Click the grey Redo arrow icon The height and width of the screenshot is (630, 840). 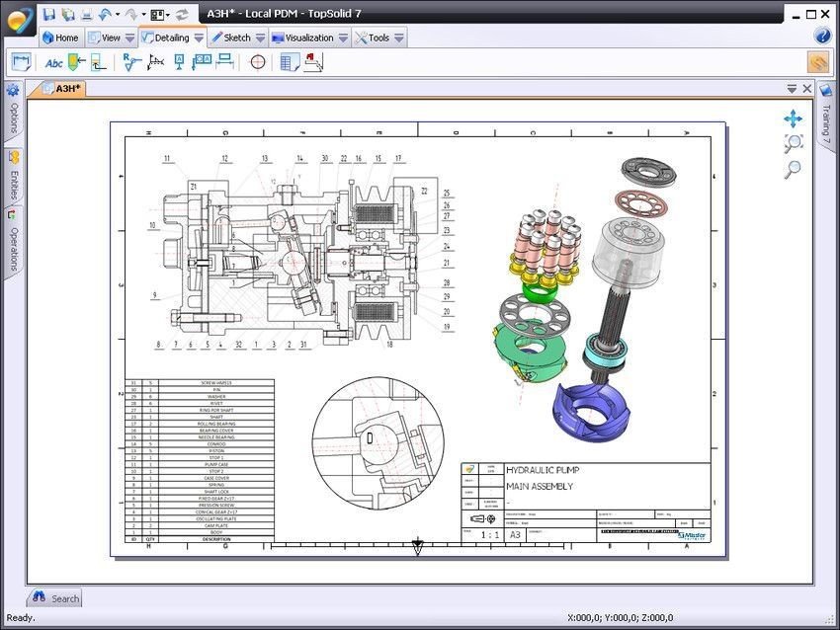pyautogui.click(x=131, y=15)
